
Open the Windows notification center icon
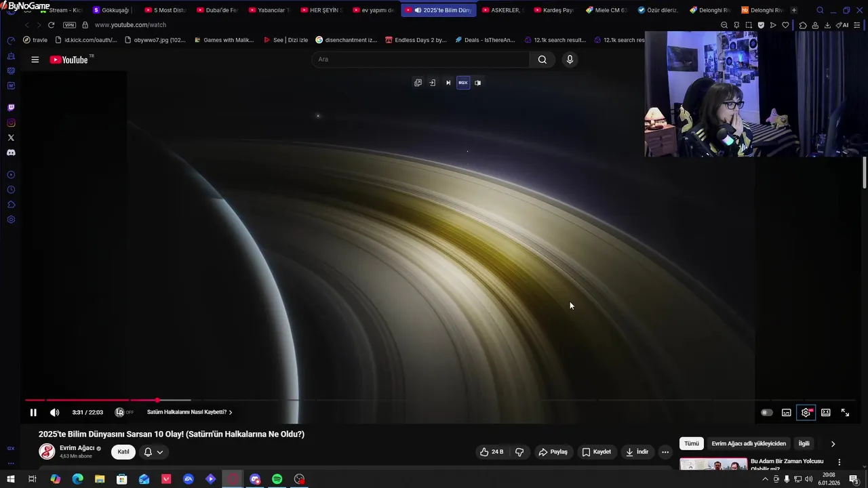click(854, 479)
